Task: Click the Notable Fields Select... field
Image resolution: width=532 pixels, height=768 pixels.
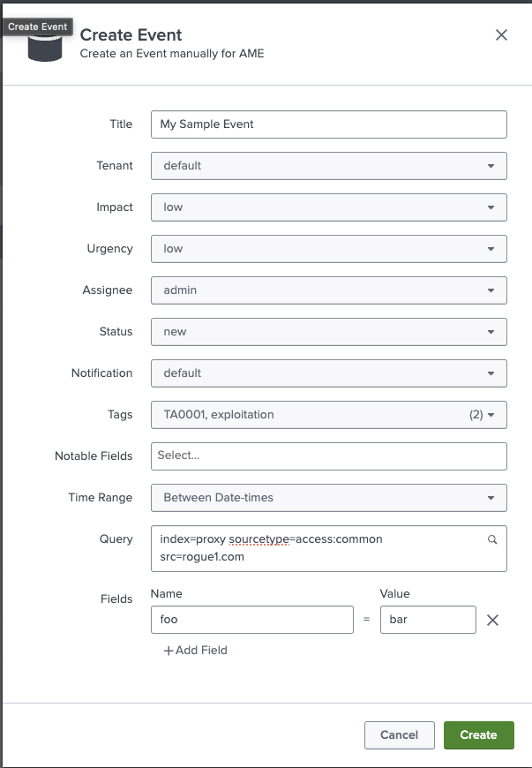Action: tap(328, 456)
